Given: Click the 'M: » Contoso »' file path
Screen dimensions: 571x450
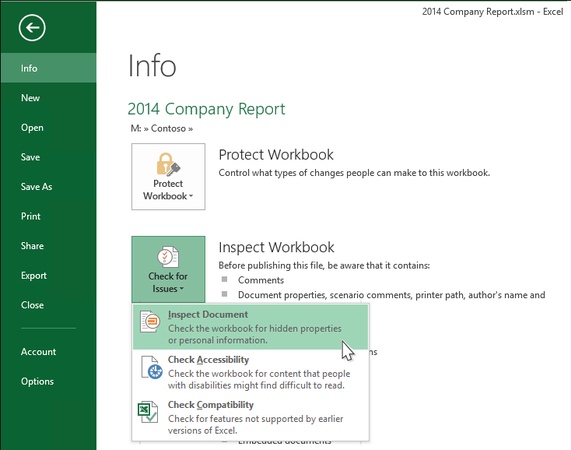Looking at the screenshot, I should click(x=162, y=129).
